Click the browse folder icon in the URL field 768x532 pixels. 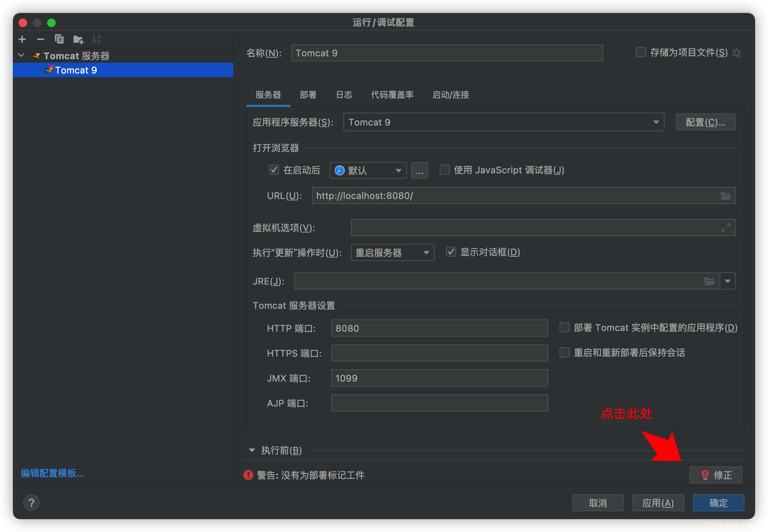tap(726, 196)
